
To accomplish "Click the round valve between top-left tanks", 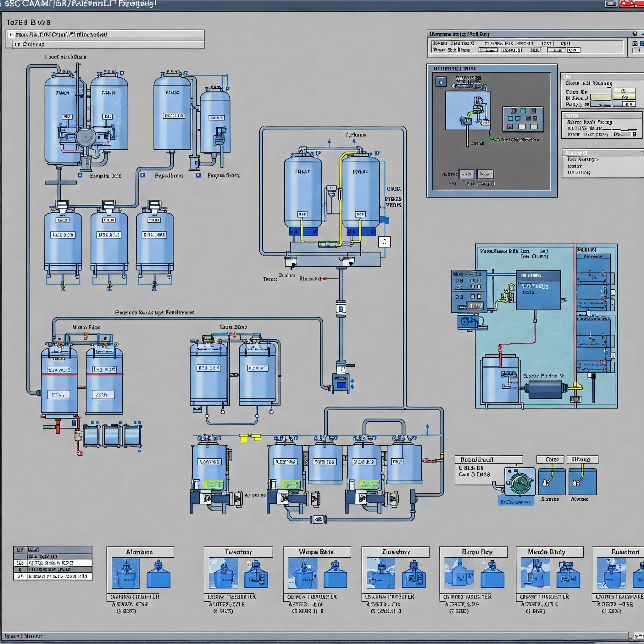I will tap(85, 137).
